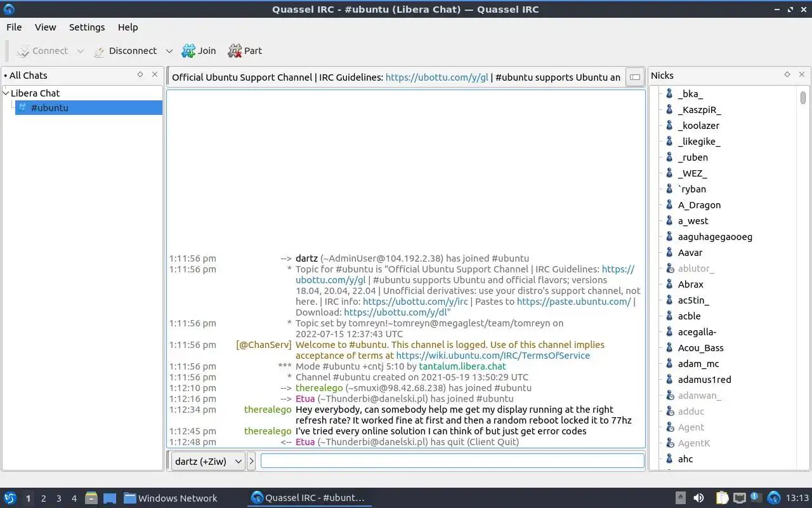Image resolution: width=812 pixels, height=508 pixels.
Task: Open the Disconnect dropdown arrow
Action: 169,51
